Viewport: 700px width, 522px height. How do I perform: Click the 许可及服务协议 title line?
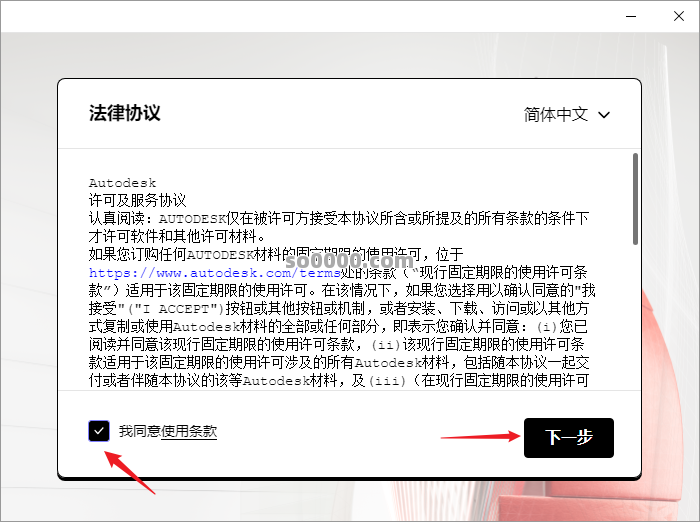click(x=138, y=200)
